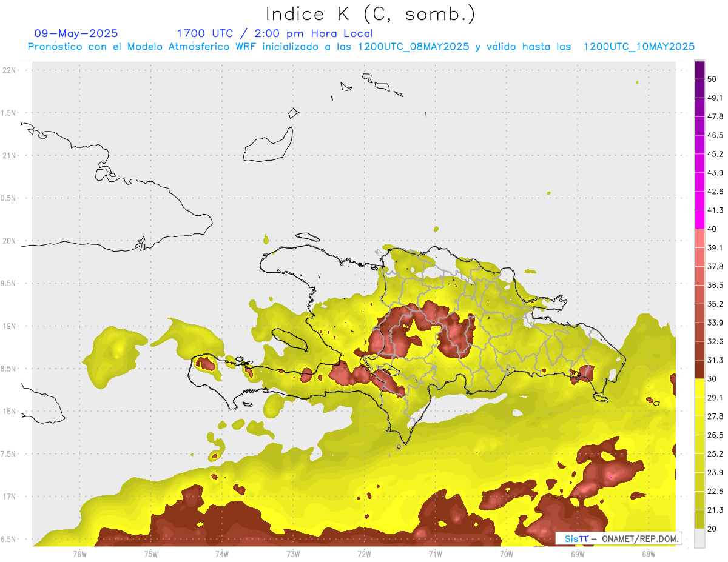Image resolution: width=728 pixels, height=562 pixels.
Task: Click the latitude label "21N"
Action: (9, 155)
